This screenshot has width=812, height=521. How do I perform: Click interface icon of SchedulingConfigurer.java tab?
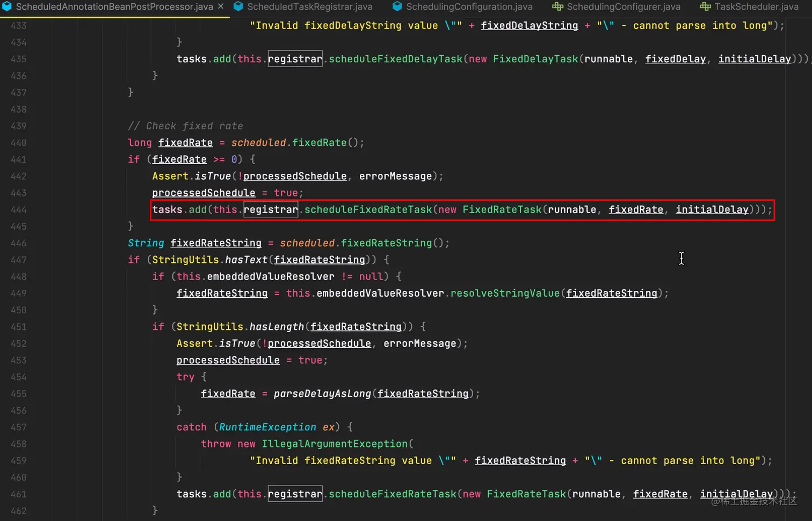pos(558,7)
